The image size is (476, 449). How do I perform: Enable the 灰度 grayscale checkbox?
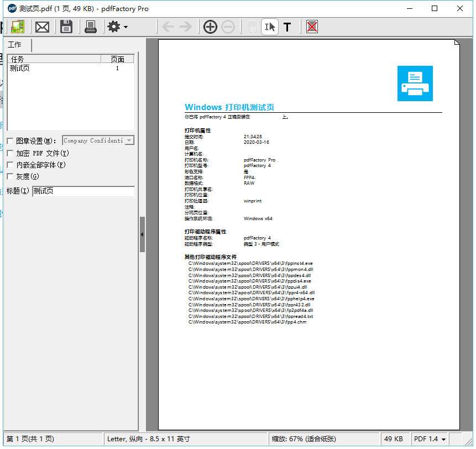coord(10,176)
